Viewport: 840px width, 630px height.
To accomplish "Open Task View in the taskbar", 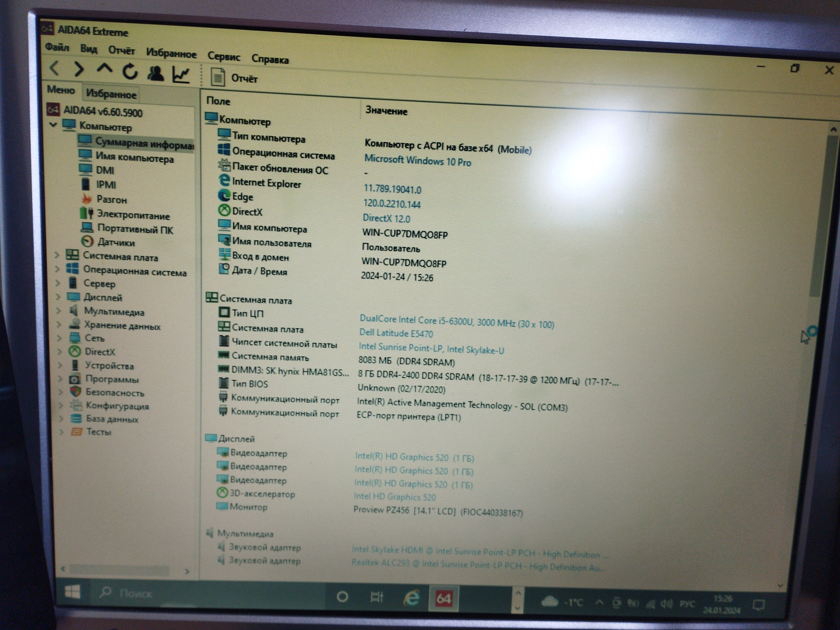I will click(x=377, y=597).
